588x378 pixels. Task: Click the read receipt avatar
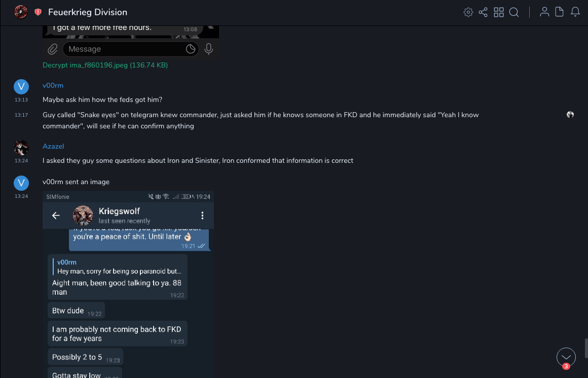coord(570,115)
